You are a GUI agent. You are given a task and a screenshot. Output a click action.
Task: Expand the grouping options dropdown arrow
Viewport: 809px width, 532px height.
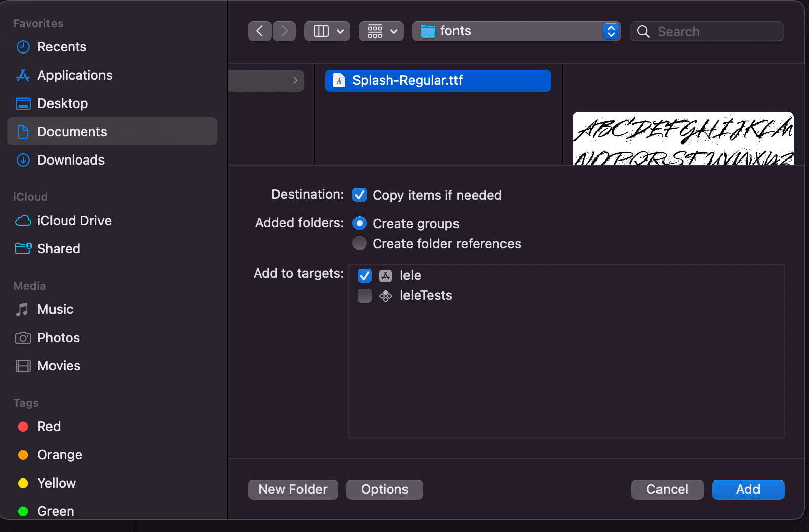[394, 32]
